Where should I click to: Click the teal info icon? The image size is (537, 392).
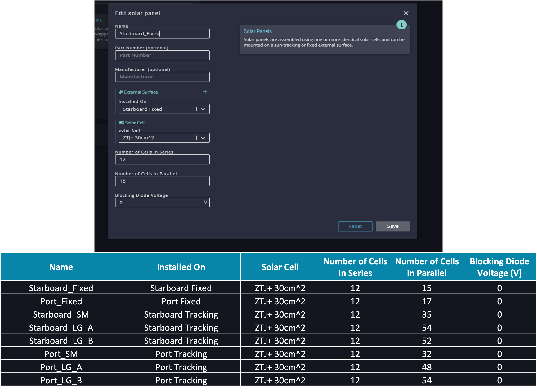401,24
